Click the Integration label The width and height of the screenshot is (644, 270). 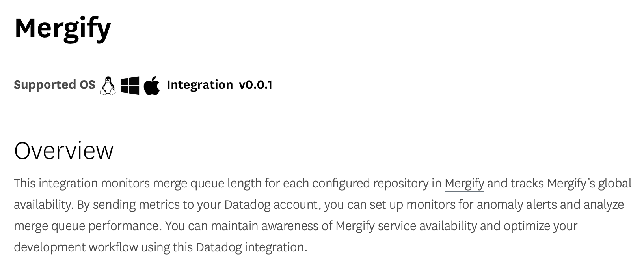tap(200, 85)
